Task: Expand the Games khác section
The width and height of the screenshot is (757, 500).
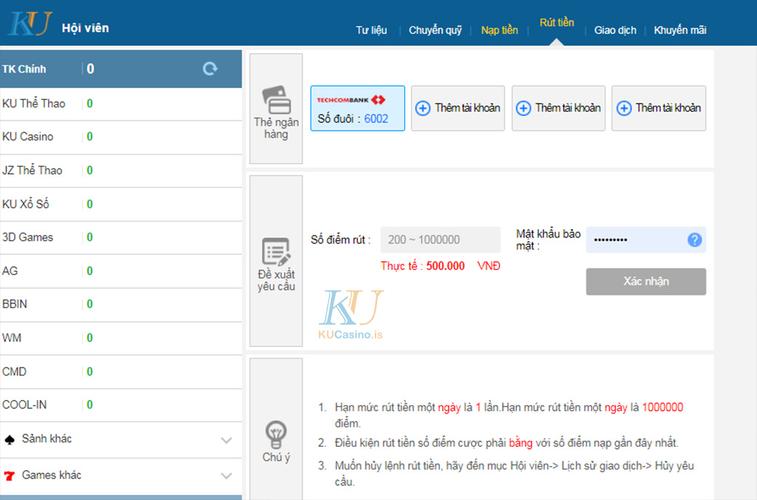Action: click(x=226, y=475)
